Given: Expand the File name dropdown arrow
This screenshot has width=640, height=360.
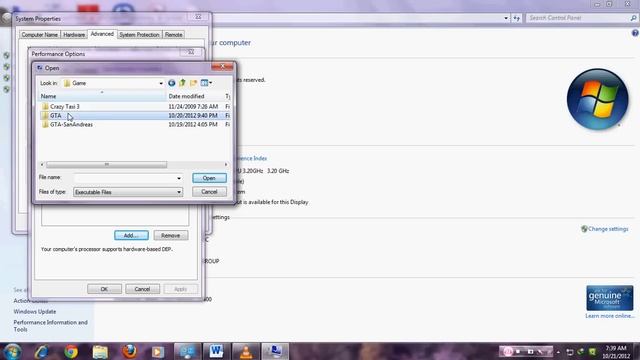Looking at the screenshot, I should [x=179, y=178].
